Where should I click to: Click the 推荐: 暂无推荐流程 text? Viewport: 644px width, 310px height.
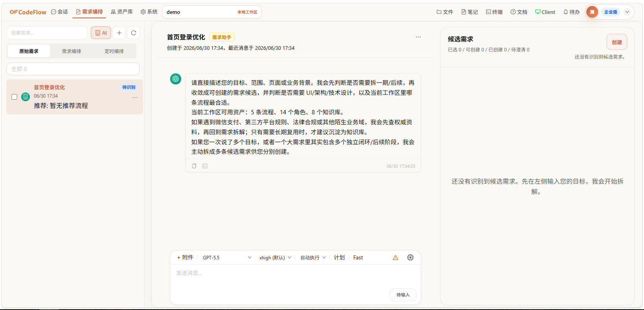click(61, 106)
